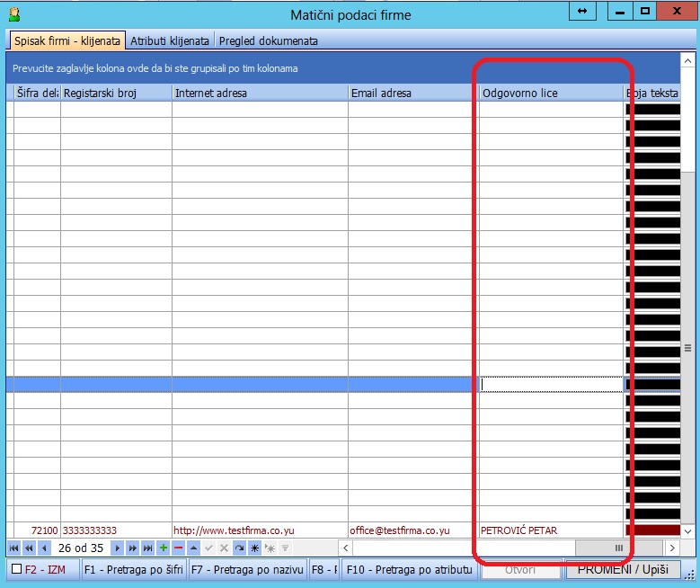Click the refresh arrow icon in navigator
Viewport: 700px width, 588px height.
coord(239,548)
